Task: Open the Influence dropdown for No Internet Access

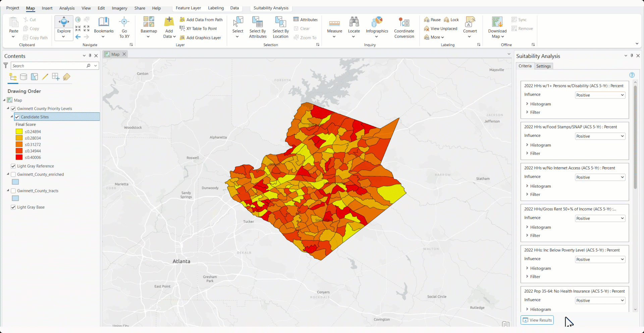Action: tap(600, 177)
